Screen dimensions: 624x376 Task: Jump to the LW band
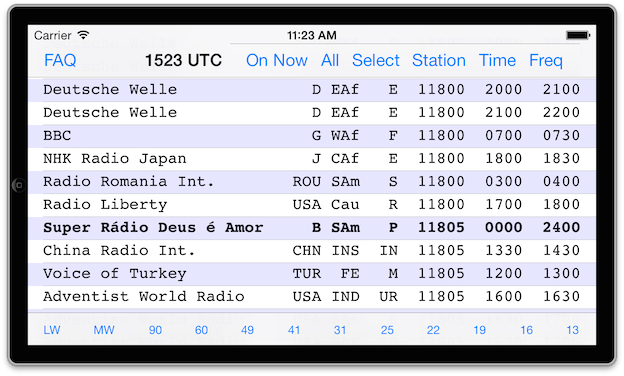click(52, 330)
